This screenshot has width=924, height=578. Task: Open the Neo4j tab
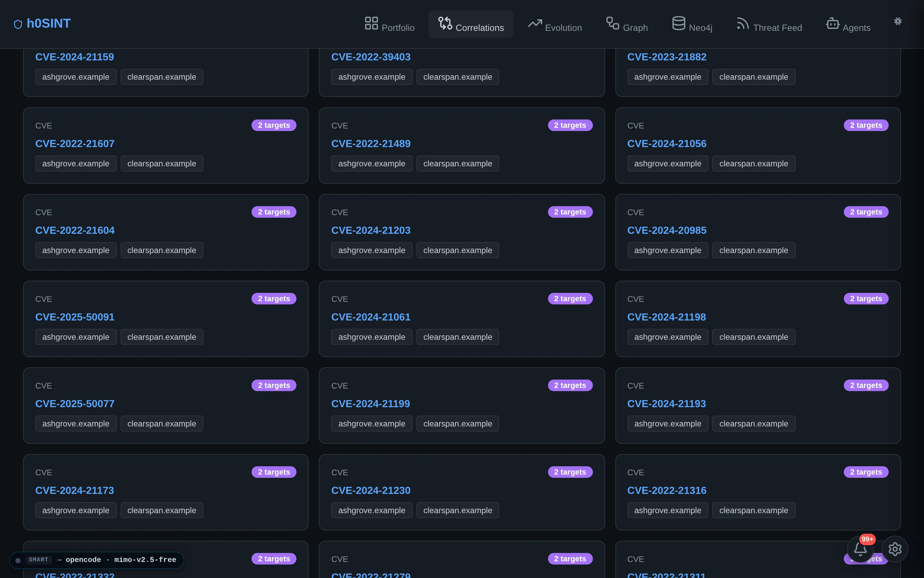692,24
